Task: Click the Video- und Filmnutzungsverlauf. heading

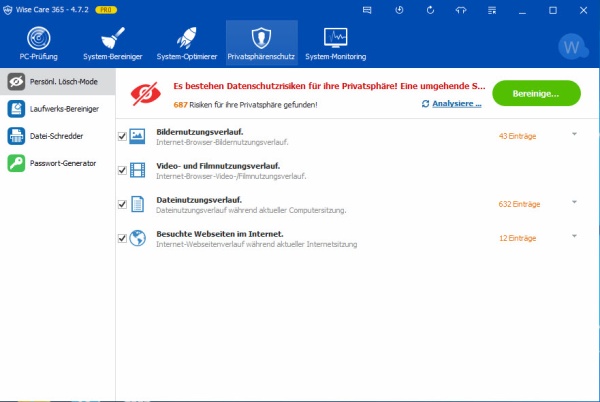Action: pyautogui.click(x=218, y=166)
